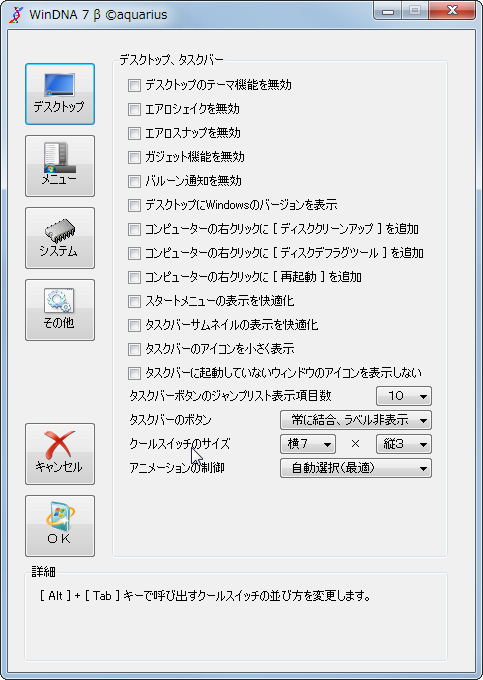Close the WinDNA window
Screen dimensions: 483x680
(451, 11)
